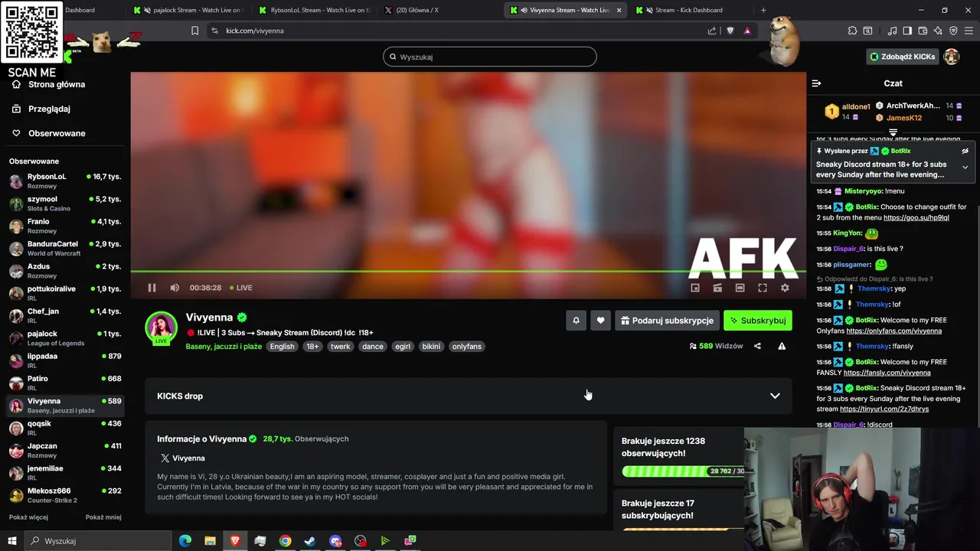Open pajalock channel in sidebar
This screenshot has width=980, height=551.
pyautogui.click(x=65, y=338)
